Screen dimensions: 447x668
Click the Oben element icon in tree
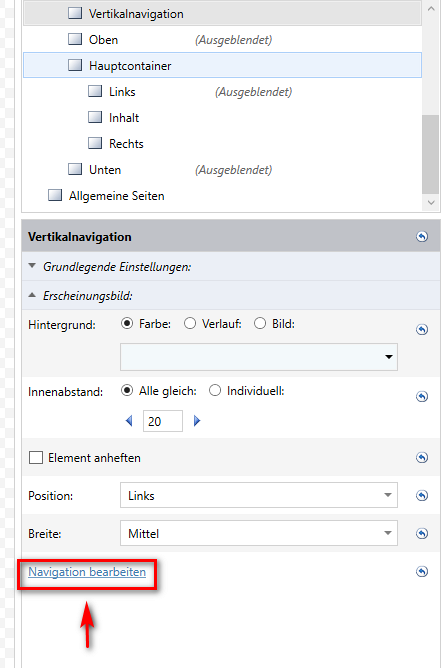click(75, 39)
